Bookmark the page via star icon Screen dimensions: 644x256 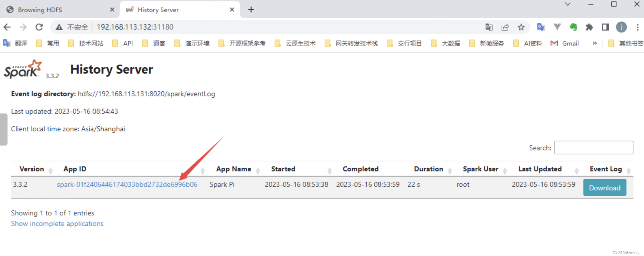click(521, 27)
